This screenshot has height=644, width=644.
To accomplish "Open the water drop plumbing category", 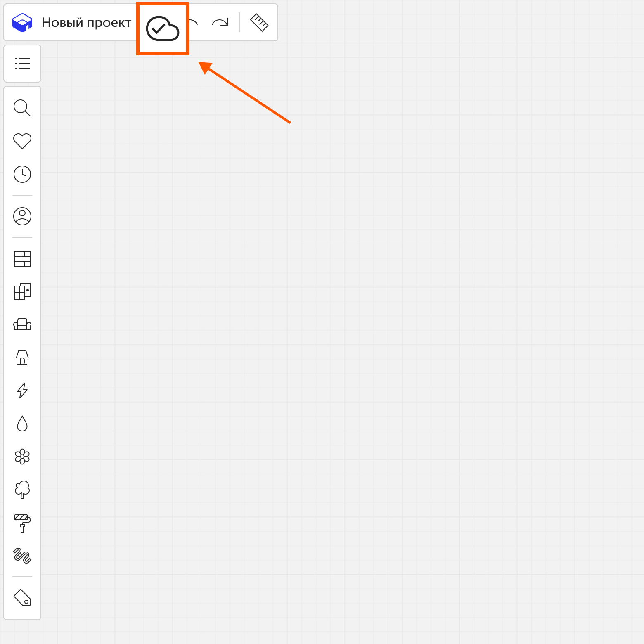I will click(x=22, y=424).
